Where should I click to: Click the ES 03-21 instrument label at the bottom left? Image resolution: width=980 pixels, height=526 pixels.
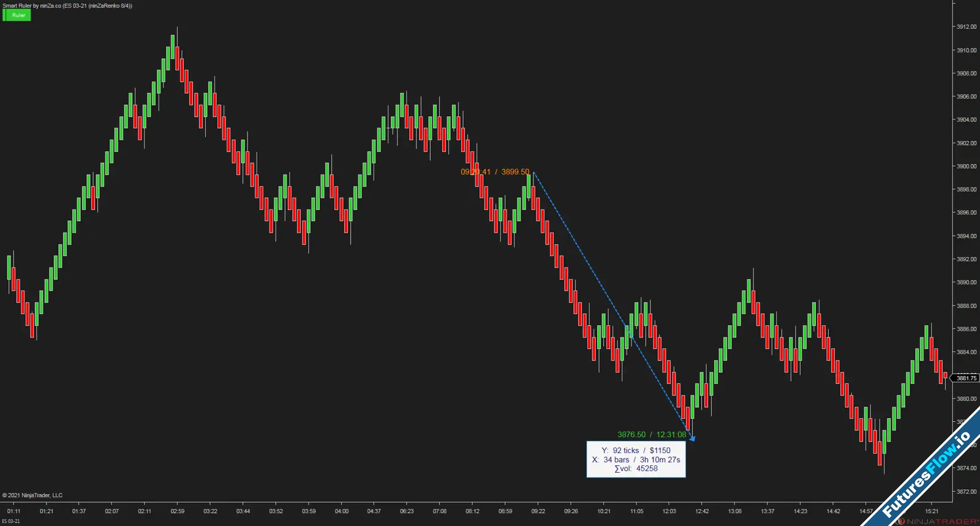[x=11, y=522]
